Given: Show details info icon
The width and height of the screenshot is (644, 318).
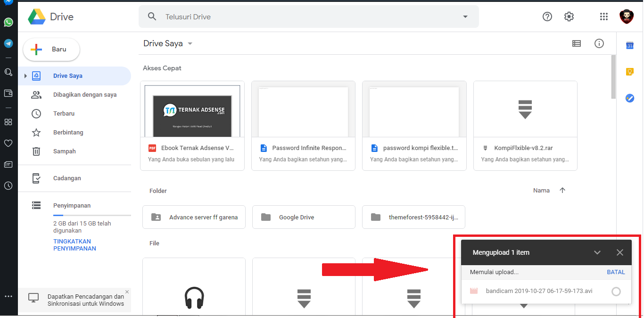Looking at the screenshot, I should 599,43.
